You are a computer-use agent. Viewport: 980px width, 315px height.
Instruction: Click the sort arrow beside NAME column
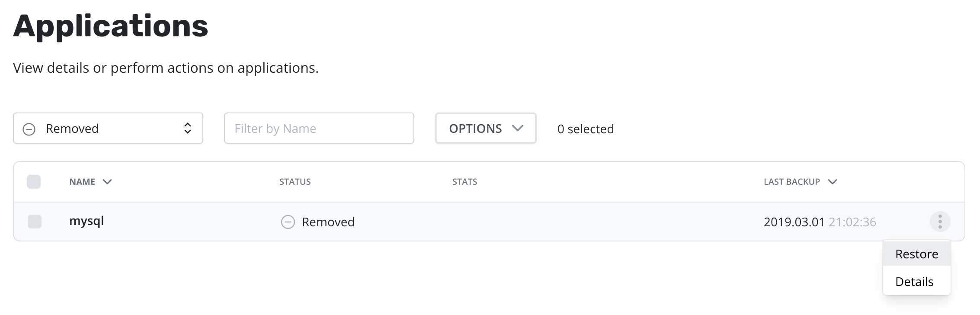pos(107,182)
